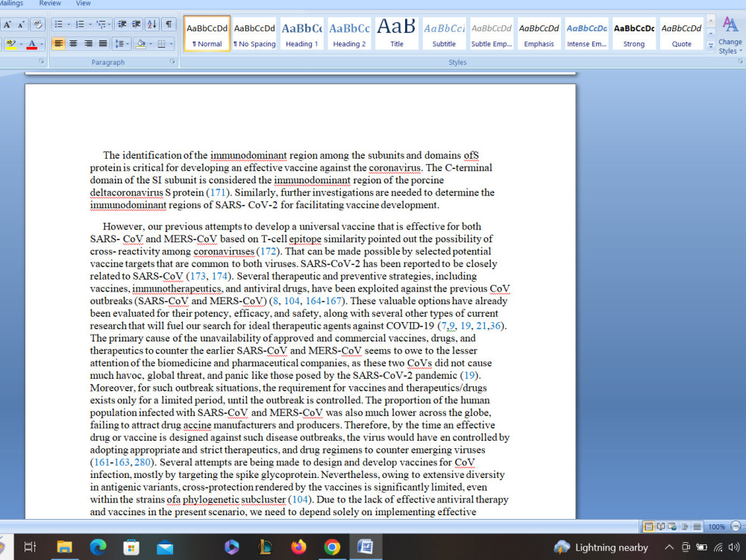This screenshot has height=560, width=746.
Task: Show hidden system tray icons
Action: coord(669,547)
